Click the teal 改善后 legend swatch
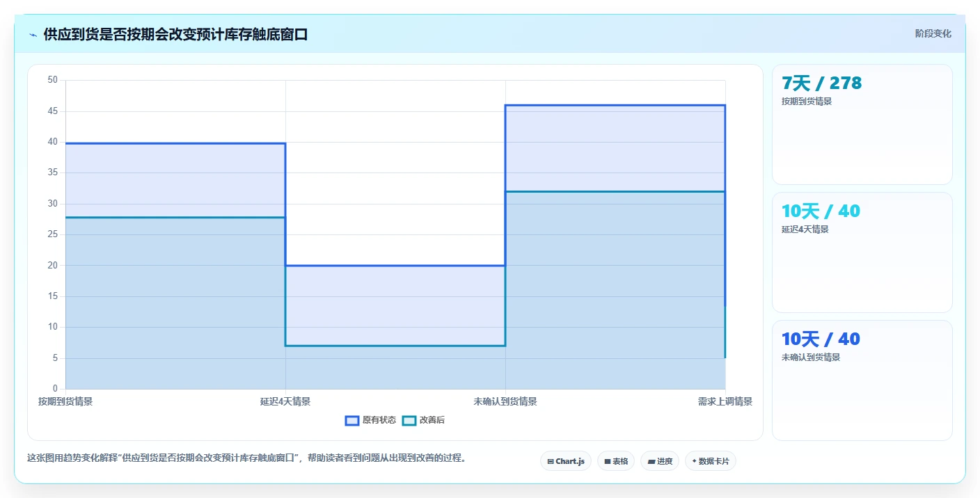Image resolution: width=980 pixels, height=498 pixels. point(409,420)
